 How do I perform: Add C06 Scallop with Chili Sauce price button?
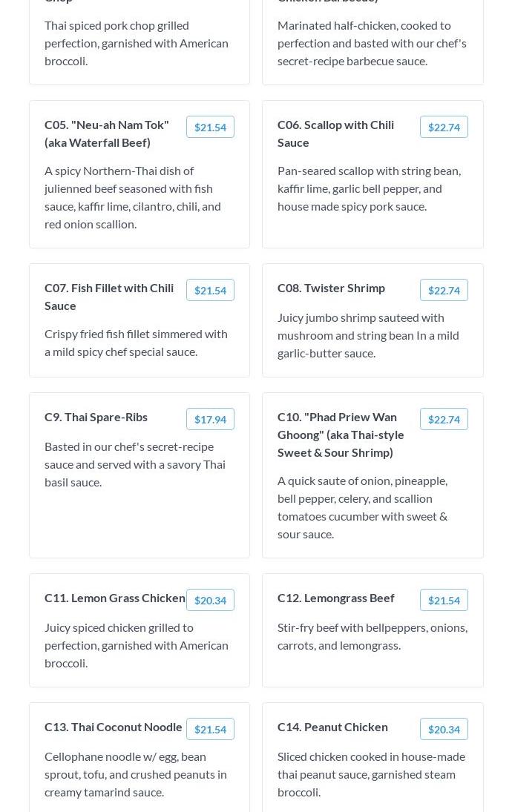[444, 128]
